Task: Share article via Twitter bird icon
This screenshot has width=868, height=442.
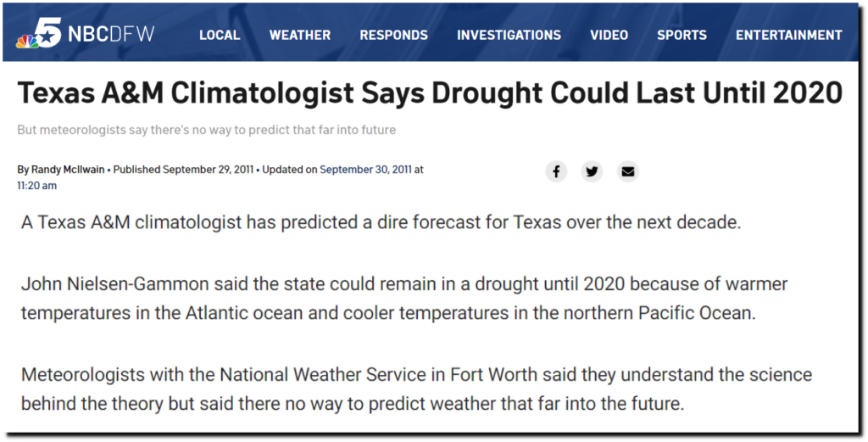Action: click(x=592, y=171)
